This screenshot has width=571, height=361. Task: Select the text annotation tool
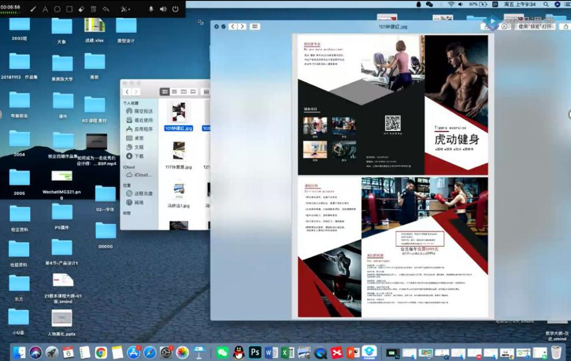pyautogui.click(x=45, y=9)
